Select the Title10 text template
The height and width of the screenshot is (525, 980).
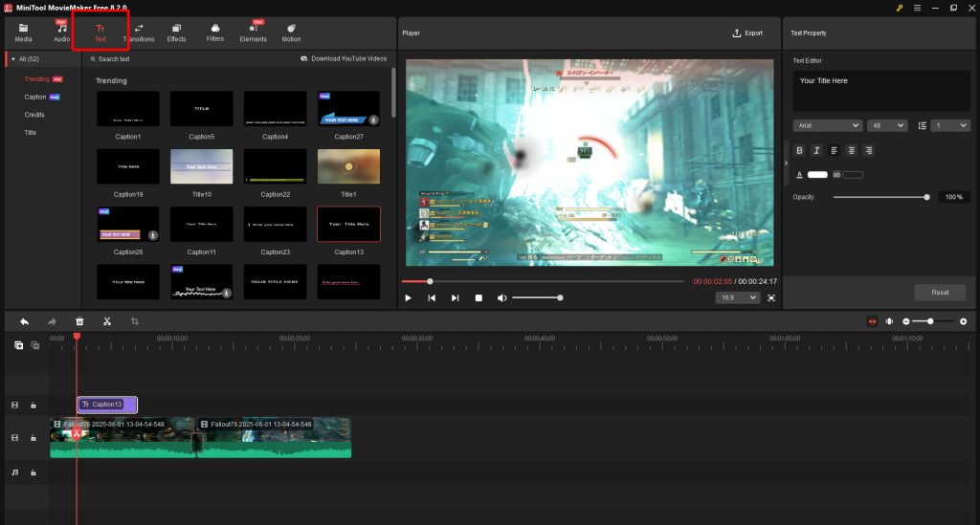(201, 166)
